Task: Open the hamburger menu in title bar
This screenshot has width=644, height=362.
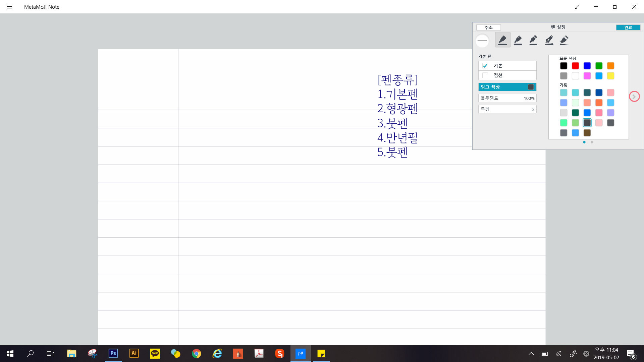Action: click(x=9, y=7)
